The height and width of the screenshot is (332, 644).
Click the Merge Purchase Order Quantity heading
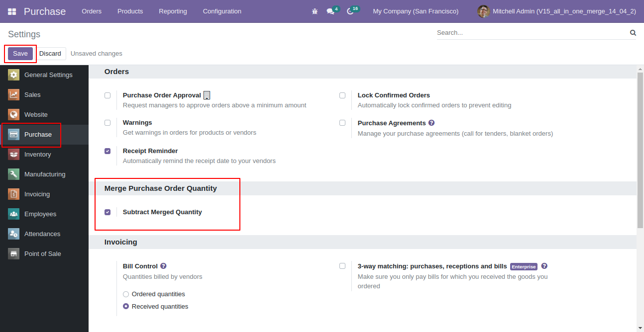(161, 188)
